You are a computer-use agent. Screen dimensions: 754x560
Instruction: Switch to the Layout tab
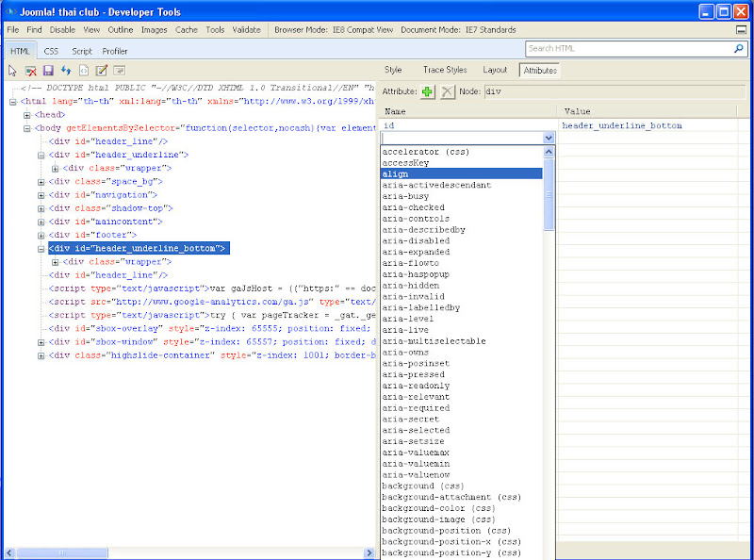[495, 70]
